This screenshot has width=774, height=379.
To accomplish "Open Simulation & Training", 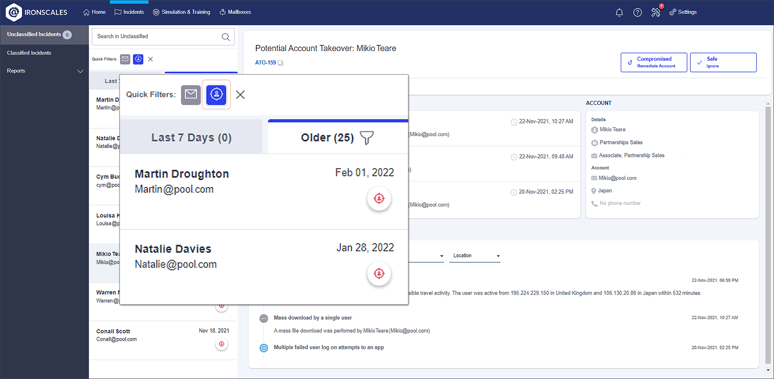I will coord(181,12).
